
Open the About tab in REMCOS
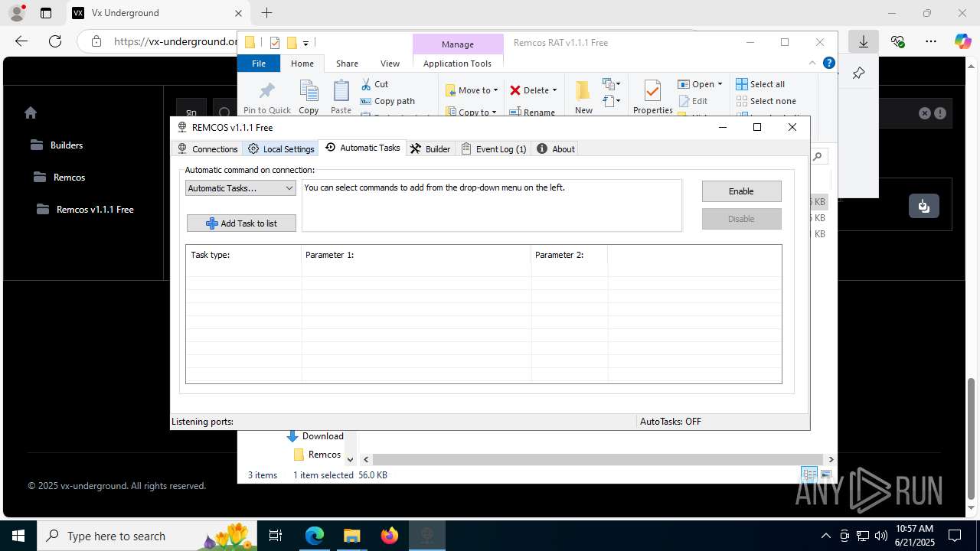556,149
